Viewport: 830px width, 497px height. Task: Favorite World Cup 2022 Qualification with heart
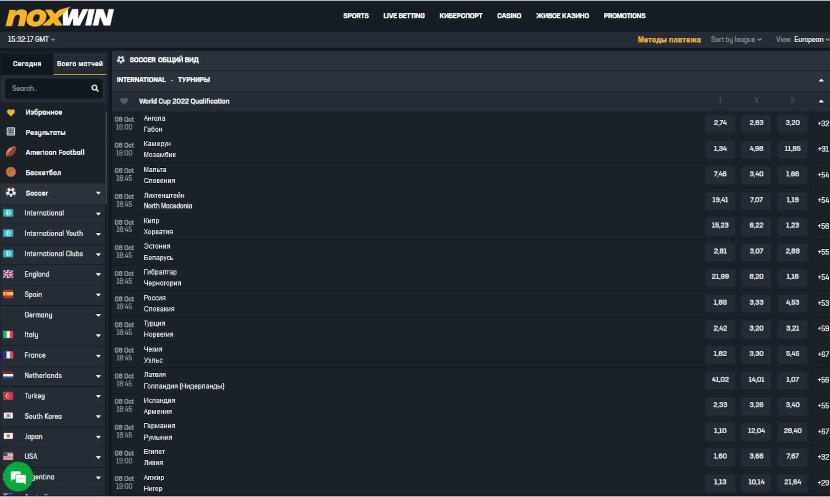(x=124, y=101)
